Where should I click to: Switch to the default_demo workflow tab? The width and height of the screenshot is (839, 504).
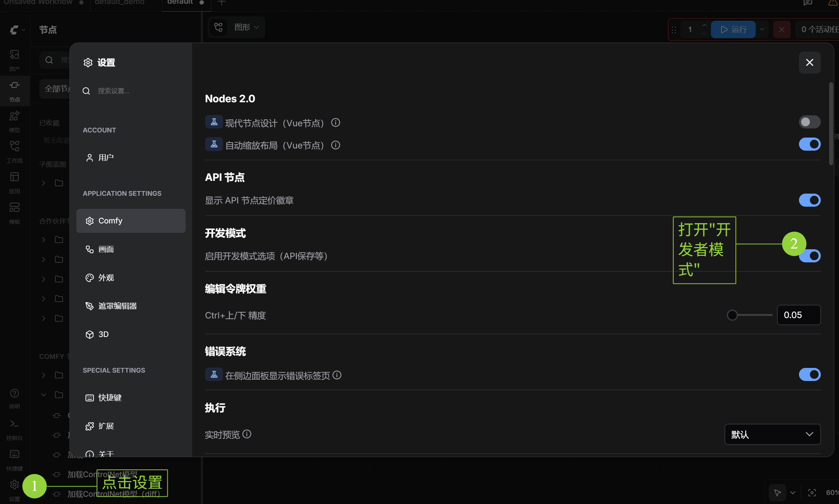point(119,3)
